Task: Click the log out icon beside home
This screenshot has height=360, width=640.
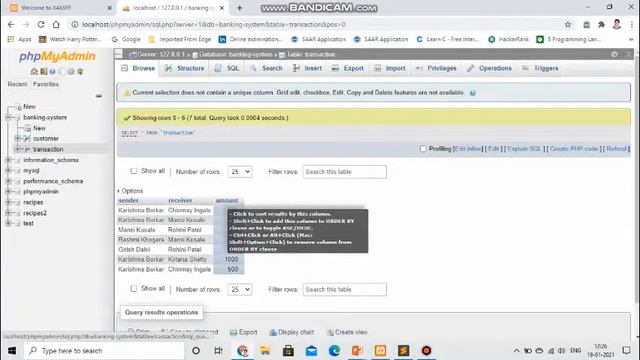Action: click(43, 71)
